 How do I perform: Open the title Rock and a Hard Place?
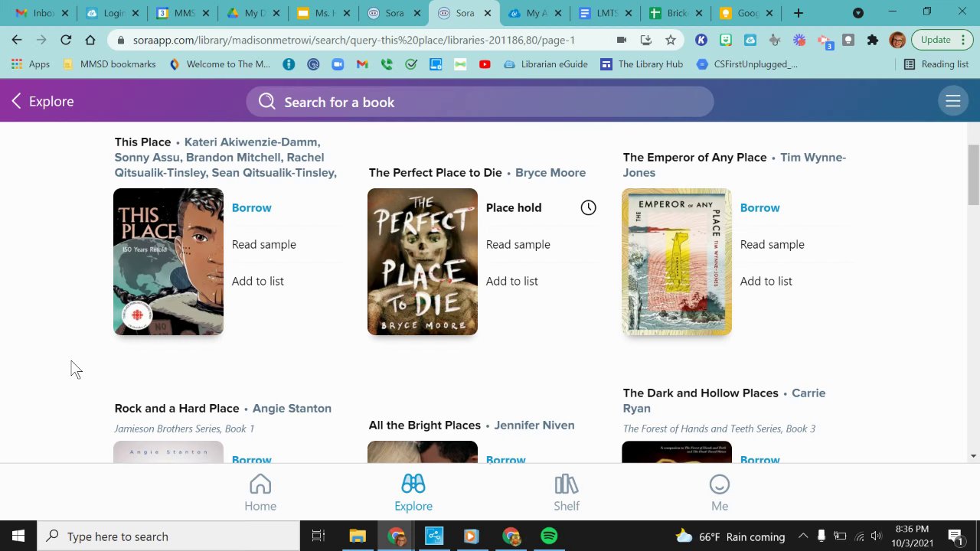pyautogui.click(x=177, y=408)
